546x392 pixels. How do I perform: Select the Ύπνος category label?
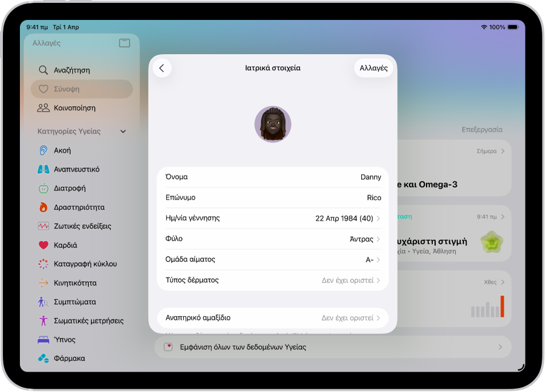pyautogui.click(x=64, y=340)
